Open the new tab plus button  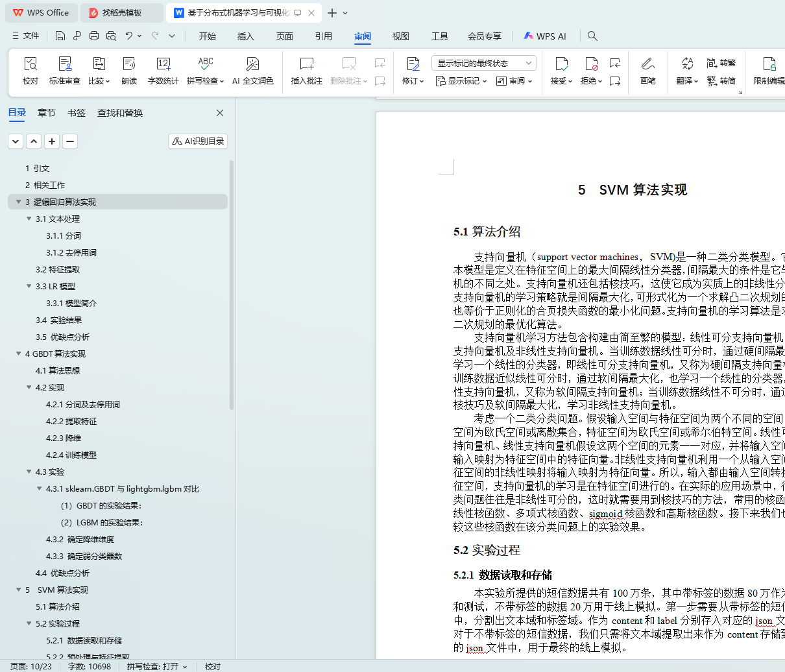point(332,13)
